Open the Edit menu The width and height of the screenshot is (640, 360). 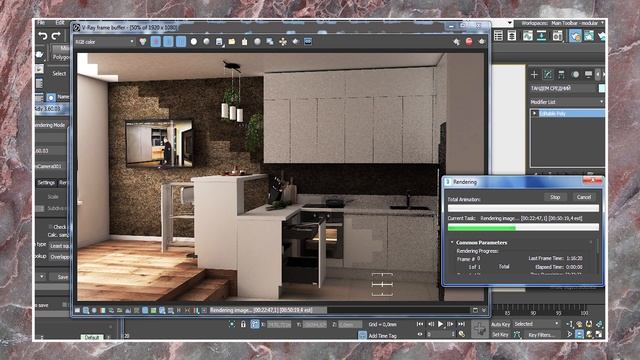point(60,23)
